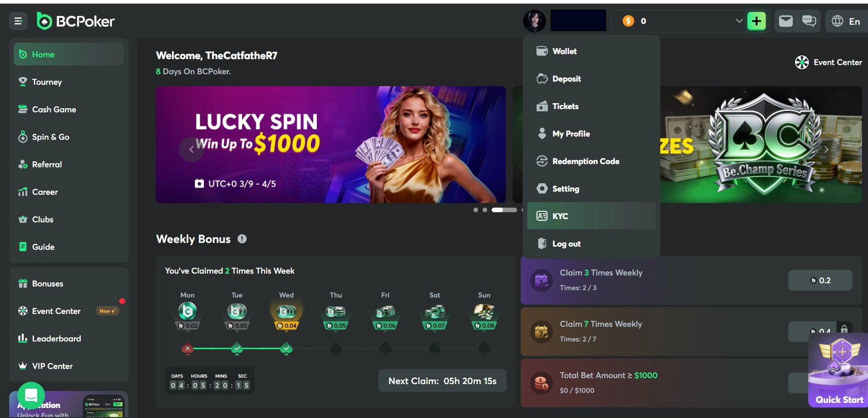The width and height of the screenshot is (868, 418).
Task: Claim the Thursday 0.05 bonus chip
Action: [336, 316]
